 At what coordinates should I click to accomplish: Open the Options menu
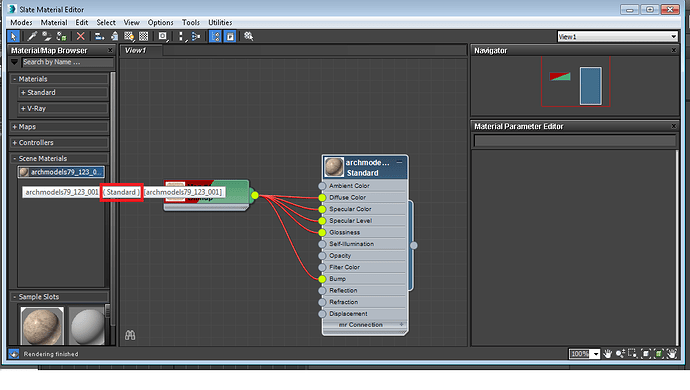click(x=160, y=22)
